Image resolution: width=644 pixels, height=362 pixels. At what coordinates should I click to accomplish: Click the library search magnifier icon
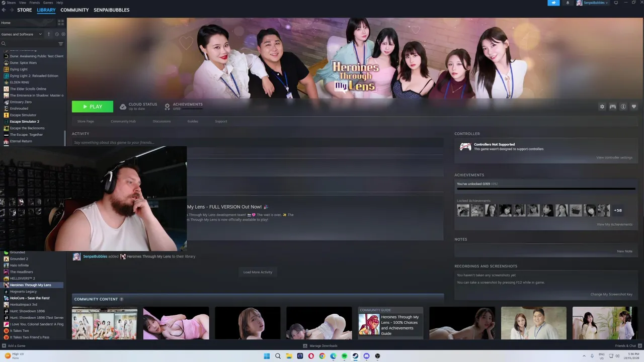pyautogui.click(x=4, y=44)
